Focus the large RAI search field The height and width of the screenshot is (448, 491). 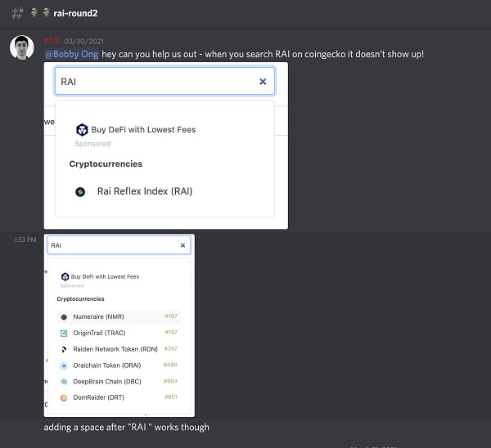click(x=164, y=81)
